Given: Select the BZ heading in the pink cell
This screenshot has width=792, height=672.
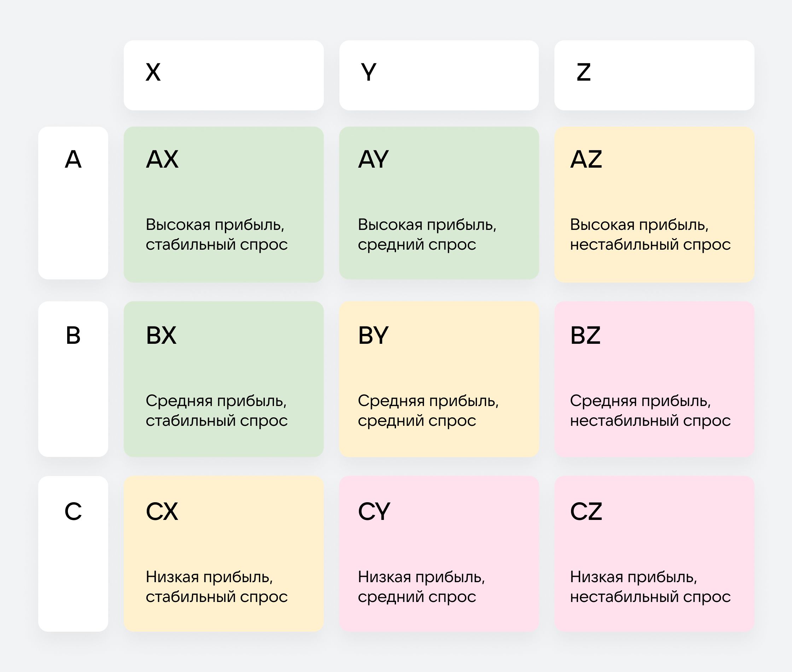Looking at the screenshot, I should click(585, 336).
